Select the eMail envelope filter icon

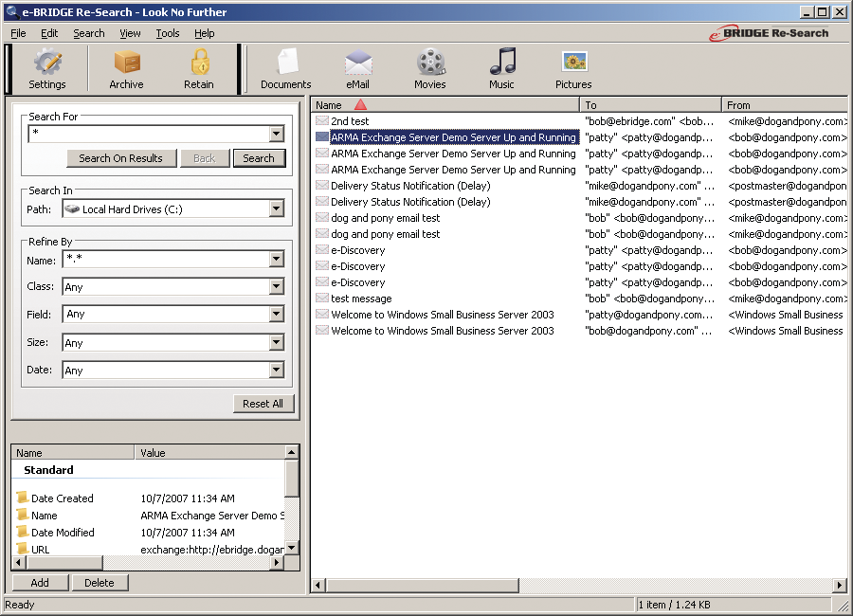click(x=357, y=63)
